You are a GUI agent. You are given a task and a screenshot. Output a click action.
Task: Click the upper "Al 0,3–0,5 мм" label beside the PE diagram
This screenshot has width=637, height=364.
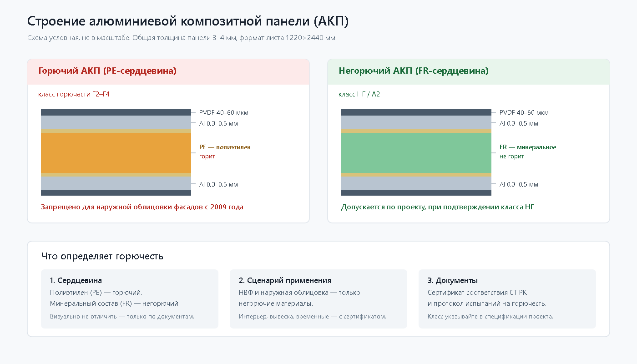click(x=218, y=123)
